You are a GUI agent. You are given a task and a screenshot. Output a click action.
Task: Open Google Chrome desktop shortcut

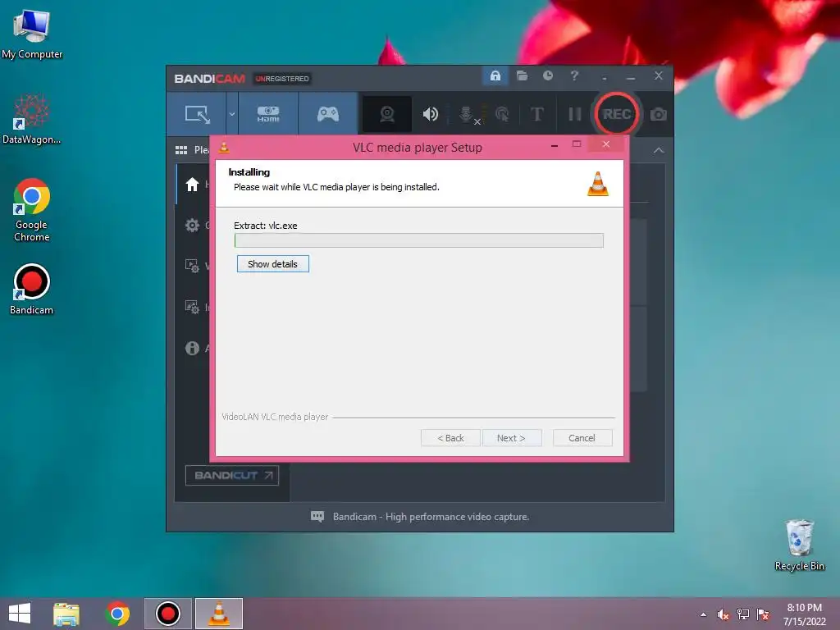pyautogui.click(x=32, y=210)
